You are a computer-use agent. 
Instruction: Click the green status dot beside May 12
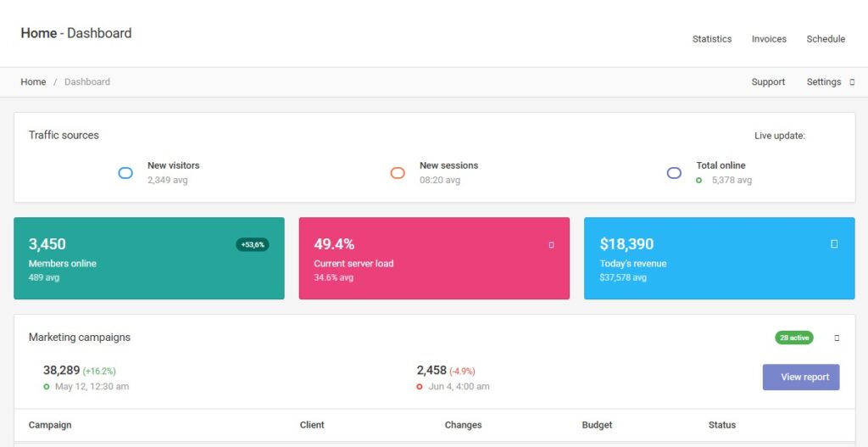[47, 387]
